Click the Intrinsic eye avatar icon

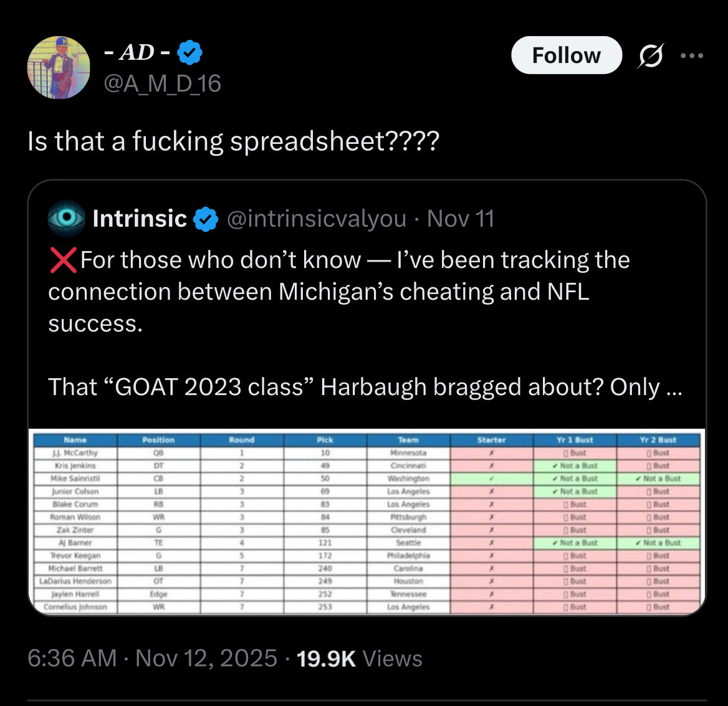67,218
